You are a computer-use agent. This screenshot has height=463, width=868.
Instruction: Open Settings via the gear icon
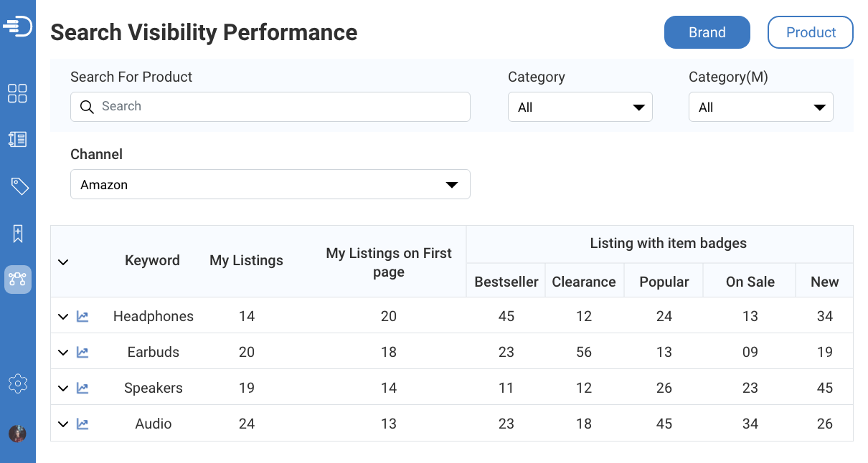17,383
